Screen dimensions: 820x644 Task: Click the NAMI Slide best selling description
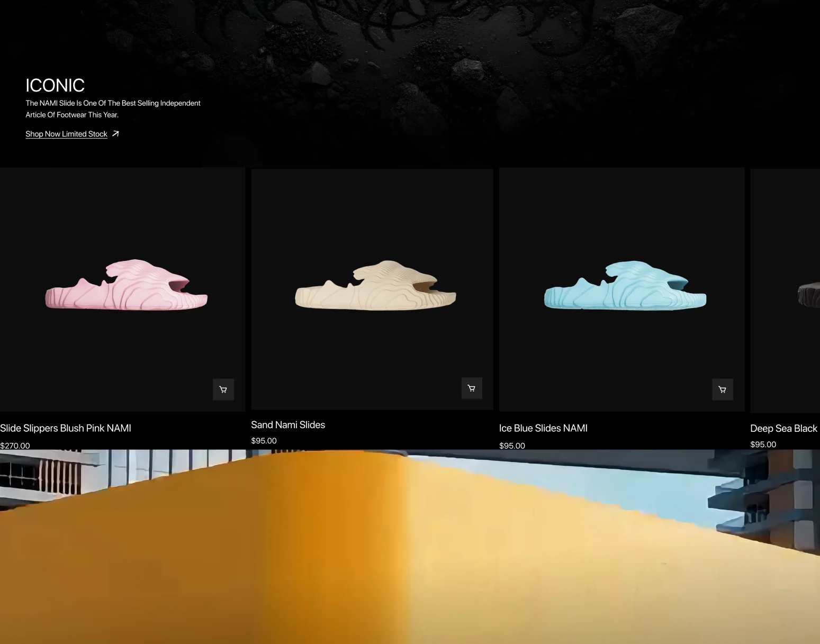(x=113, y=109)
